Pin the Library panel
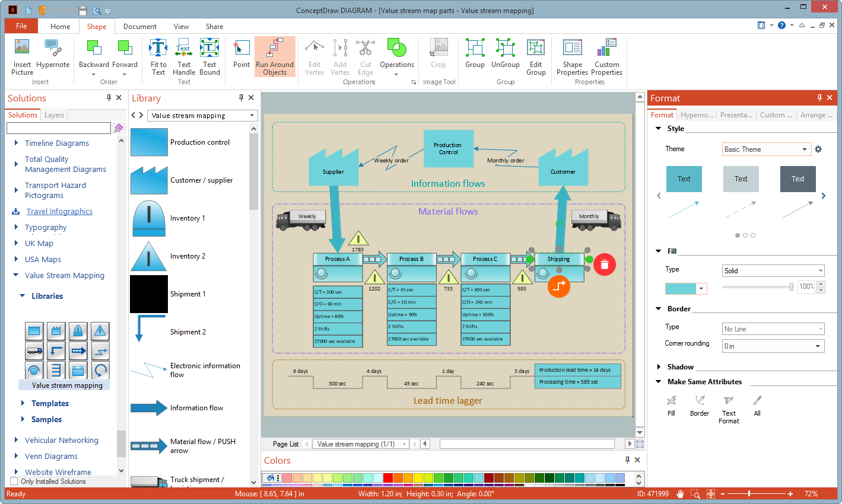Image resolution: width=842 pixels, height=504 pixels. (x=241, y=98)
